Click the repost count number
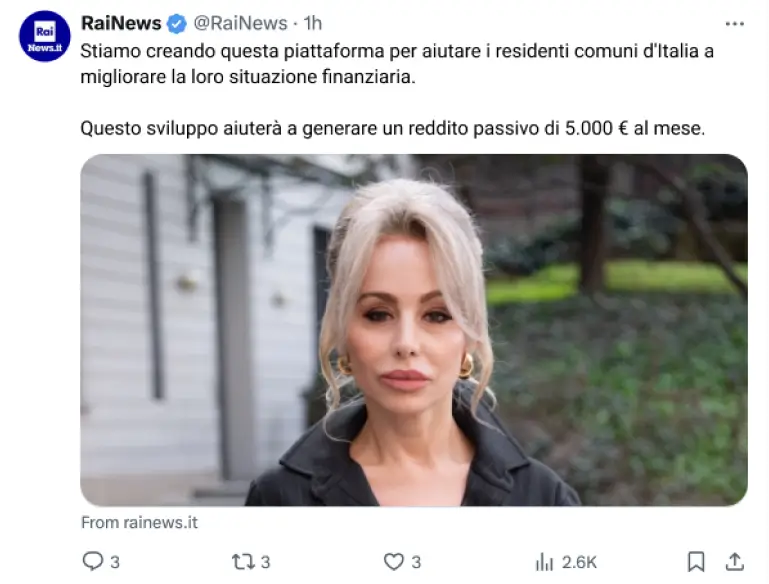Image resolution: width=769 pixels, height=584 pixels. point(265,562)
